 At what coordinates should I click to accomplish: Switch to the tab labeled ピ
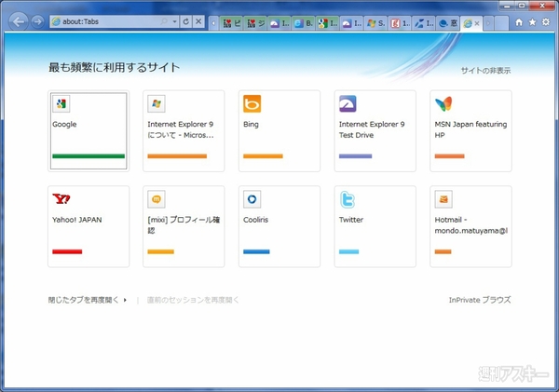click(232, 23)
